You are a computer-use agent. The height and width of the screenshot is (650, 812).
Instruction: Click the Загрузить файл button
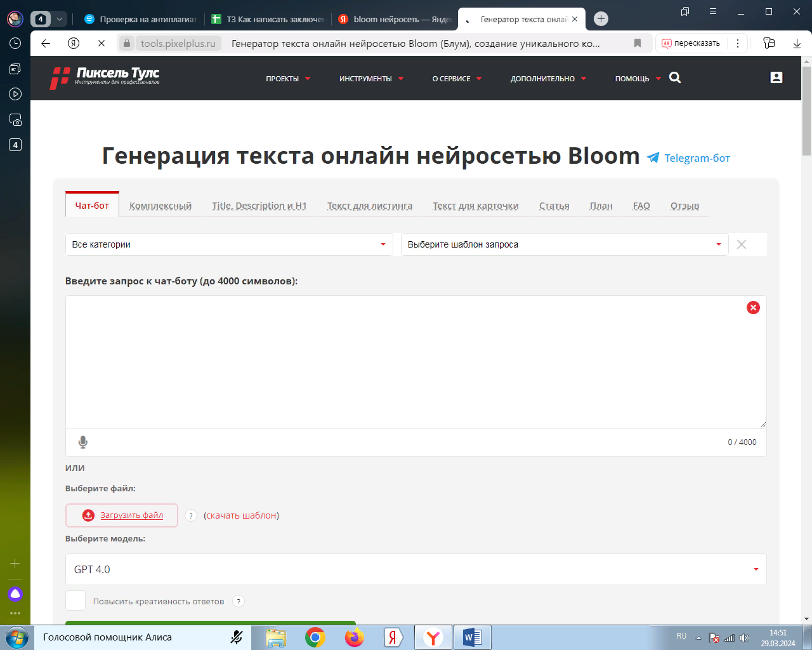pyautogui.click(x=122, y=515)
